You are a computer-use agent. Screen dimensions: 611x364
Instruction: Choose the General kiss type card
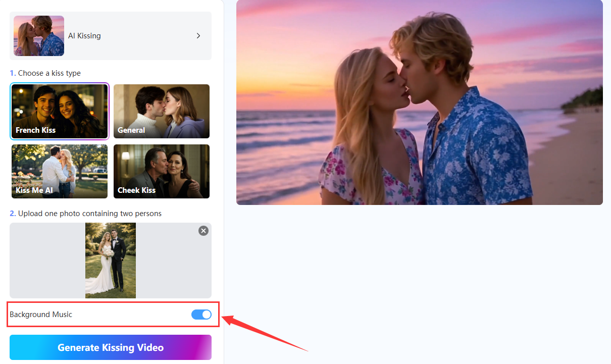point(162,112)
